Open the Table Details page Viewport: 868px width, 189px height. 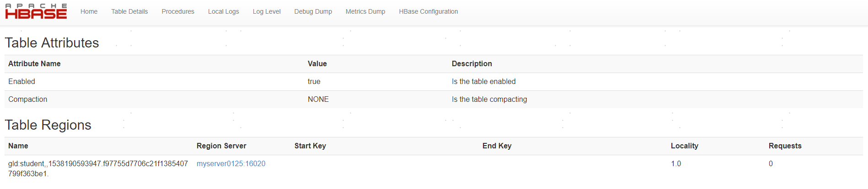click(129, 11)
